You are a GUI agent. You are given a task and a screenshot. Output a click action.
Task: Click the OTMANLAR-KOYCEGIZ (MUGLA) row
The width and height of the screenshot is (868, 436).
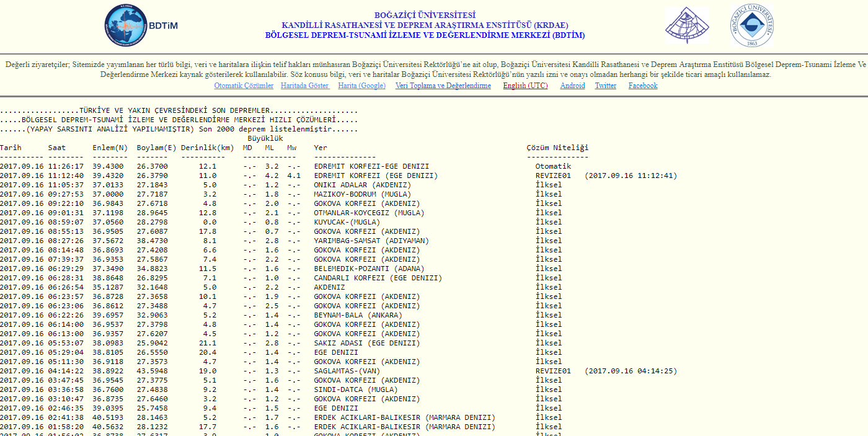pos(281,213)
